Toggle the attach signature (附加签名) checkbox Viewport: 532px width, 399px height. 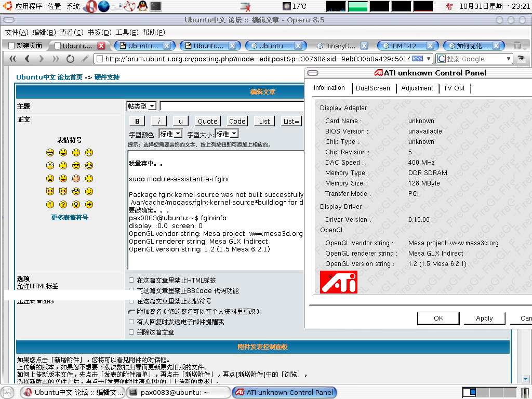click(131, 312)
